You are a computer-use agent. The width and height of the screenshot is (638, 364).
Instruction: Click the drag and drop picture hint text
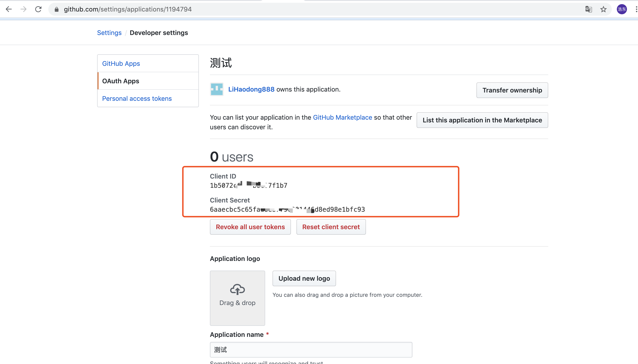(347, 295)
